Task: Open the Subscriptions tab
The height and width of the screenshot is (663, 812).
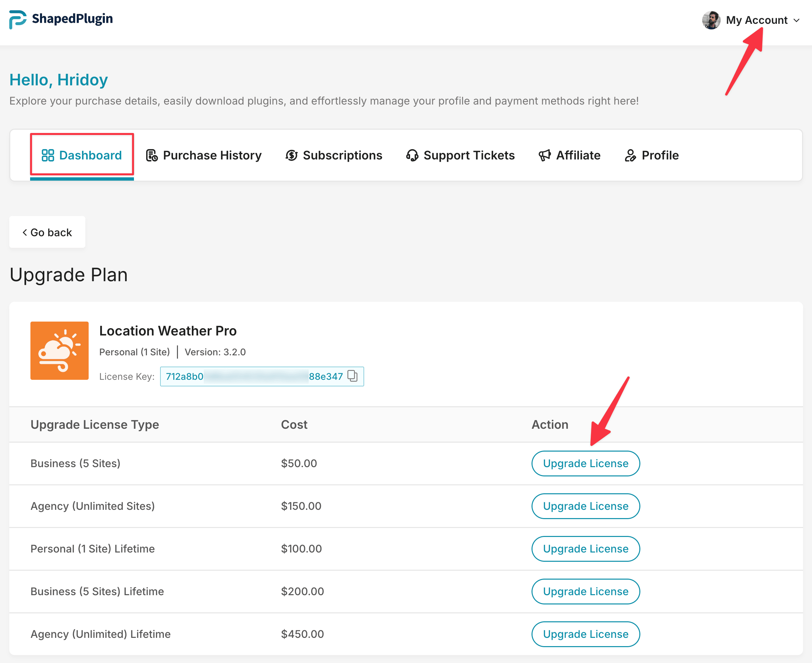Action: coord(334,155)
